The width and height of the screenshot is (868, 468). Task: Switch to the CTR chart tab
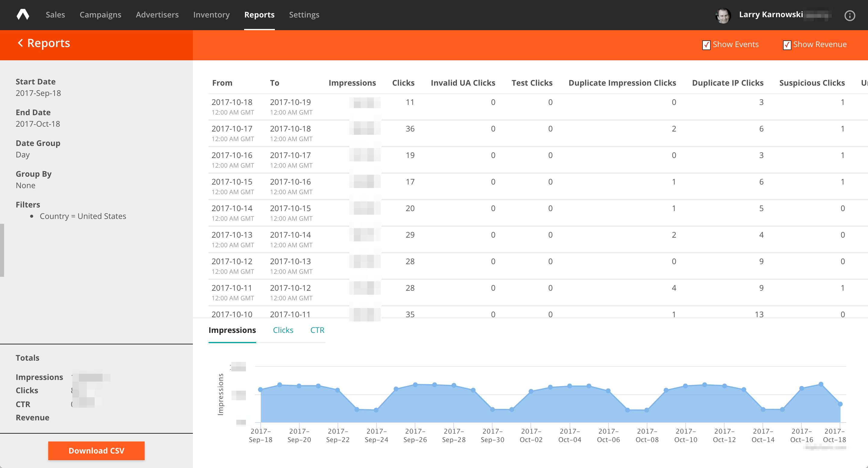(317, 330)
